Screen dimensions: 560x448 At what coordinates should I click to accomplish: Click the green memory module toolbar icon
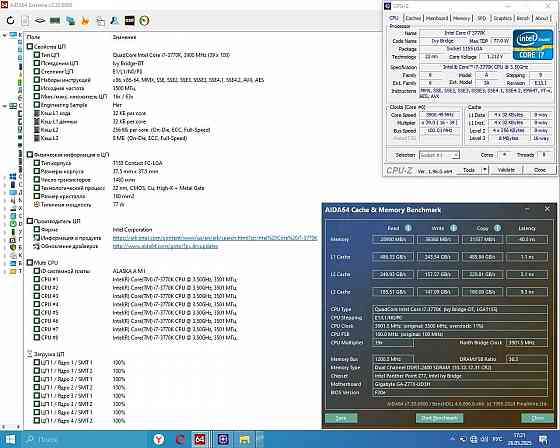click(x=55, y=20)
